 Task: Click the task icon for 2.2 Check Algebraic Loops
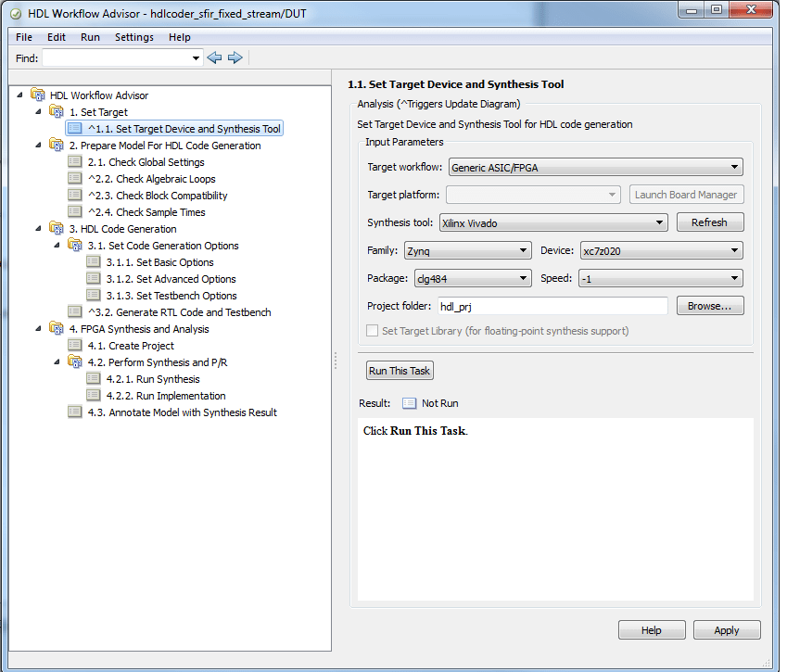click(75, 178)
